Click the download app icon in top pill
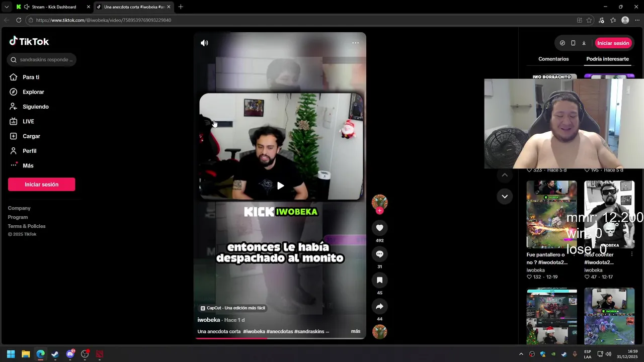The width and height of the screenshot is (644, 362). click(x=584, y=43)
